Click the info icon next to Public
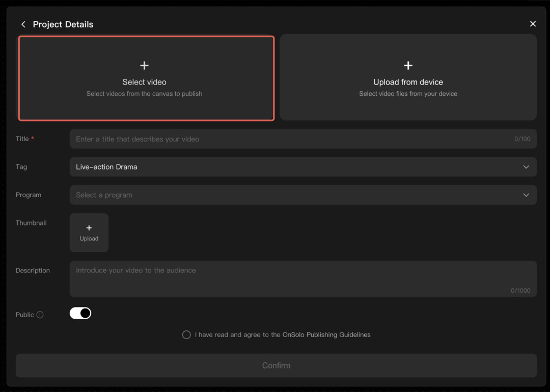This screenshot has height=392, width=550. [x=40, y=315]
